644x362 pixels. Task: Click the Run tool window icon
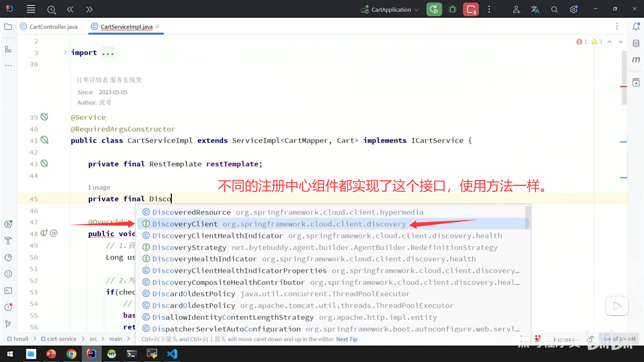coord(8,224)
